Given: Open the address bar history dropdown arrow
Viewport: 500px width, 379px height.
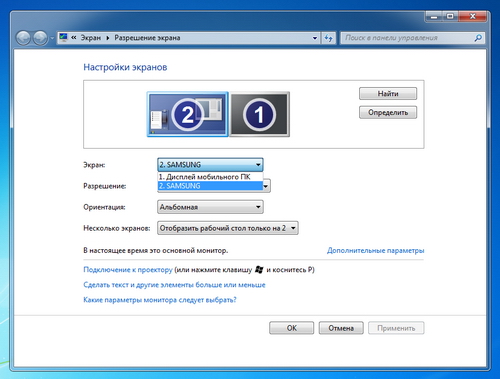Looking at the screenshot, I should (x=315, y=38).
